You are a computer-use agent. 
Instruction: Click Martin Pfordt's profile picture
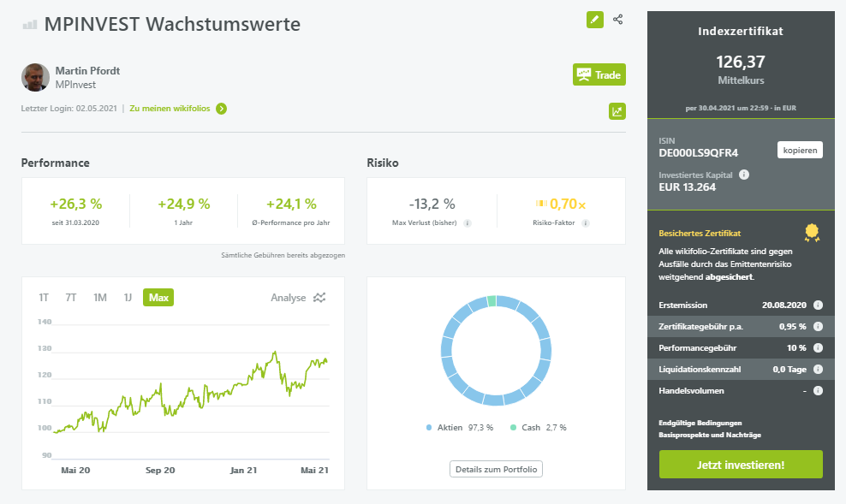(36, 78)
